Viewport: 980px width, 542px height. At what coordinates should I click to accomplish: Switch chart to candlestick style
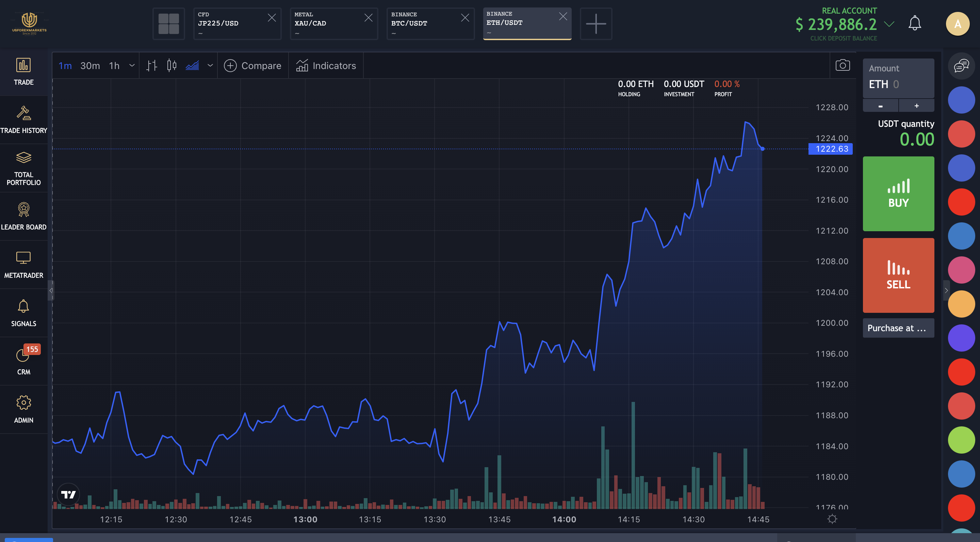click(x=171, y=66)
